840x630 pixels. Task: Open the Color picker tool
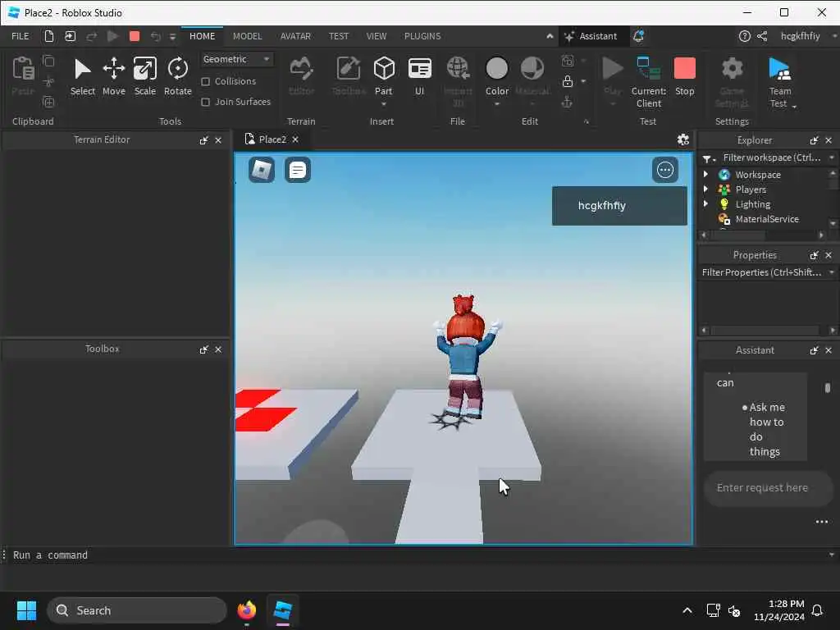[x=496, y=76]
